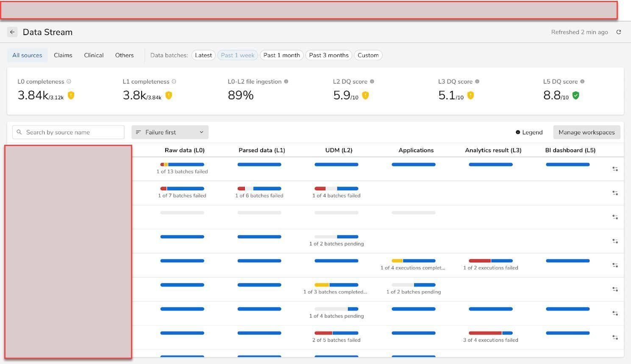Click Raw data bar showing 1 of 13 batches failed
This screenshot has height=364, width=631.
coord(182,165)
